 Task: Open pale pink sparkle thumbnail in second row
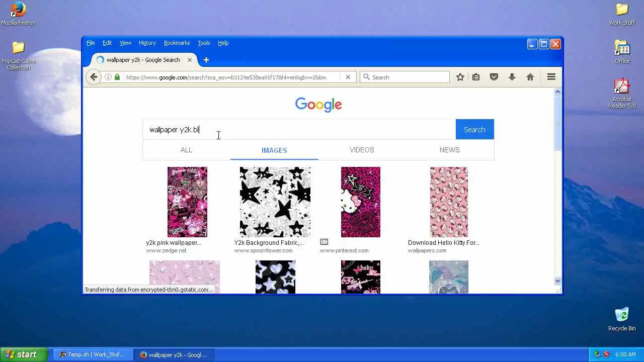click(x=185, y=277)
